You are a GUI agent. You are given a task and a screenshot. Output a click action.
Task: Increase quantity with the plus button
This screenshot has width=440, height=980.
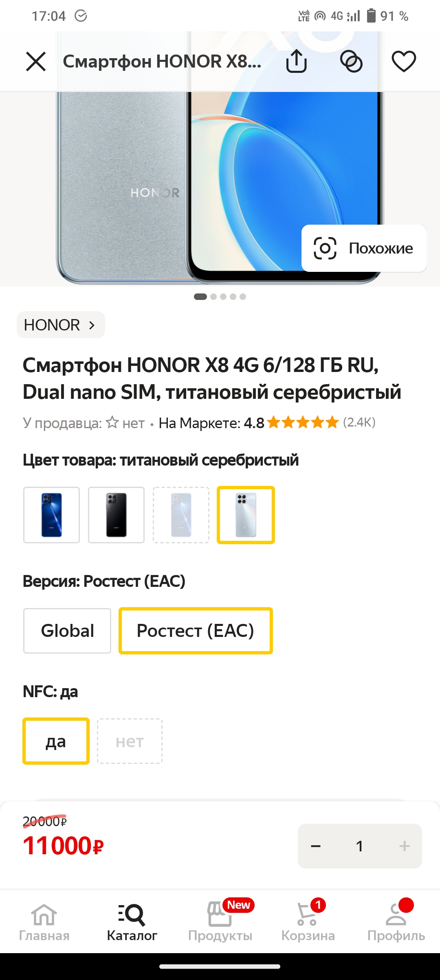tap(404, 846)
